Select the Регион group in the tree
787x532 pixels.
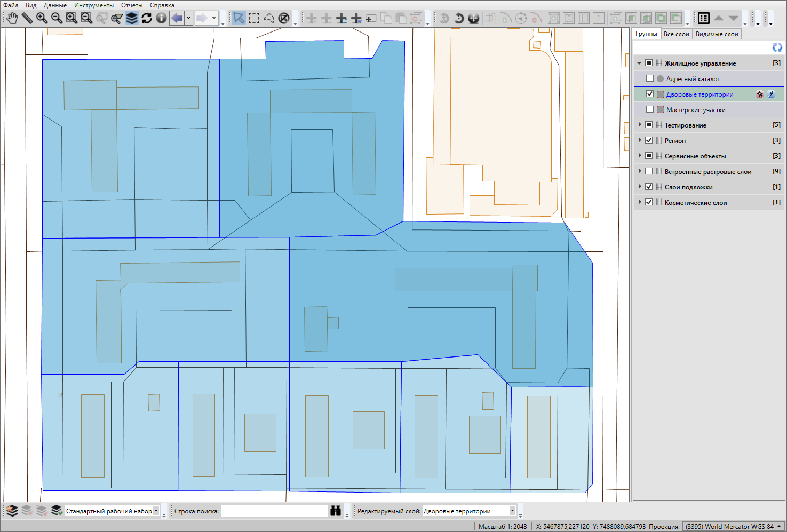tap(675, 140)
